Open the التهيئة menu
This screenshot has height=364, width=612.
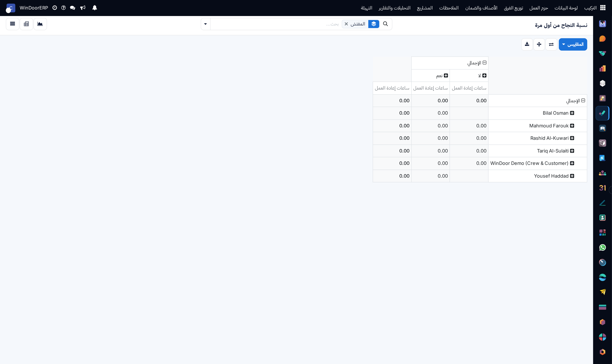click(366, 8)
